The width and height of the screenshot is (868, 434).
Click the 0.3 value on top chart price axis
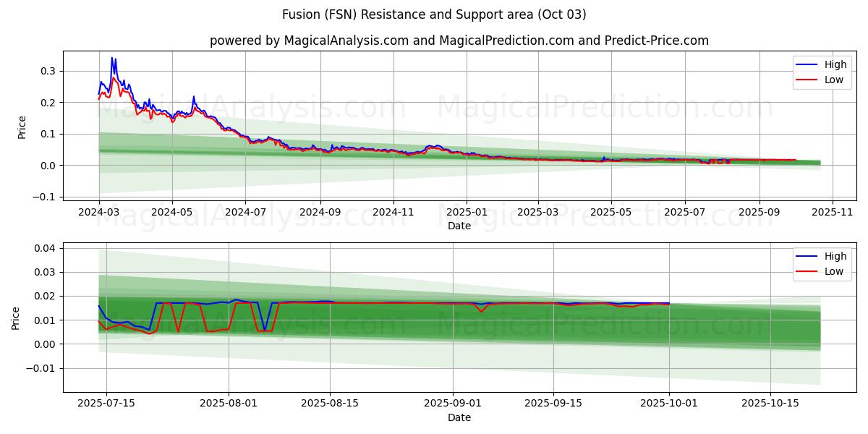48,71
